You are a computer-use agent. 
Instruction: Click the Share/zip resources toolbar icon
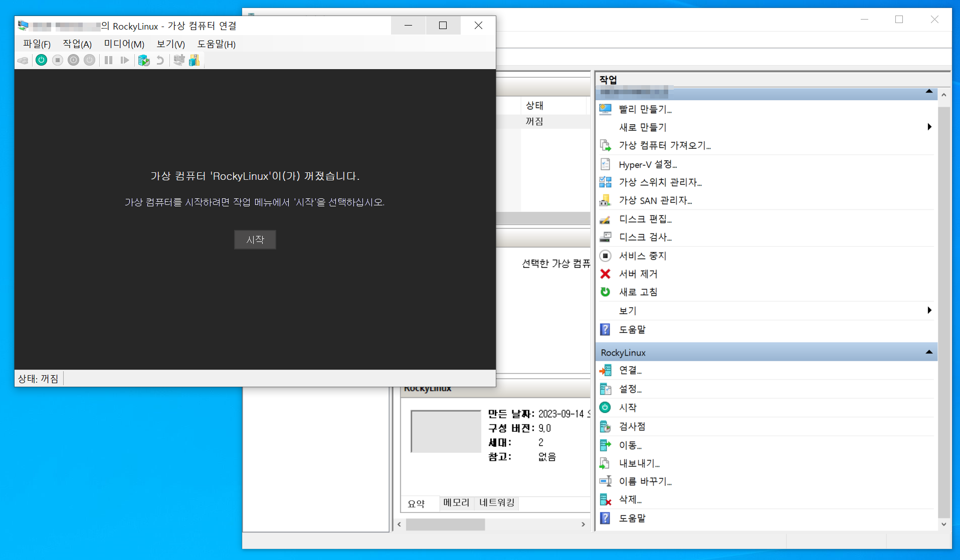195,61
